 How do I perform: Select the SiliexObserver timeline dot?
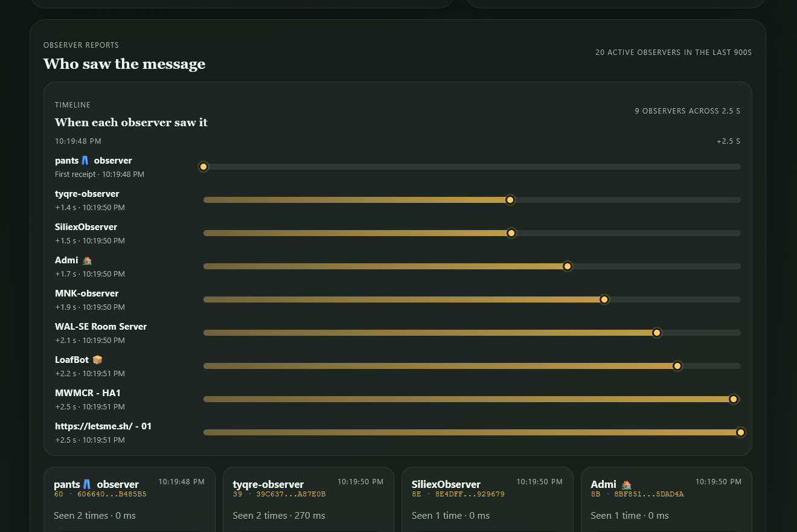coord(511,233)
